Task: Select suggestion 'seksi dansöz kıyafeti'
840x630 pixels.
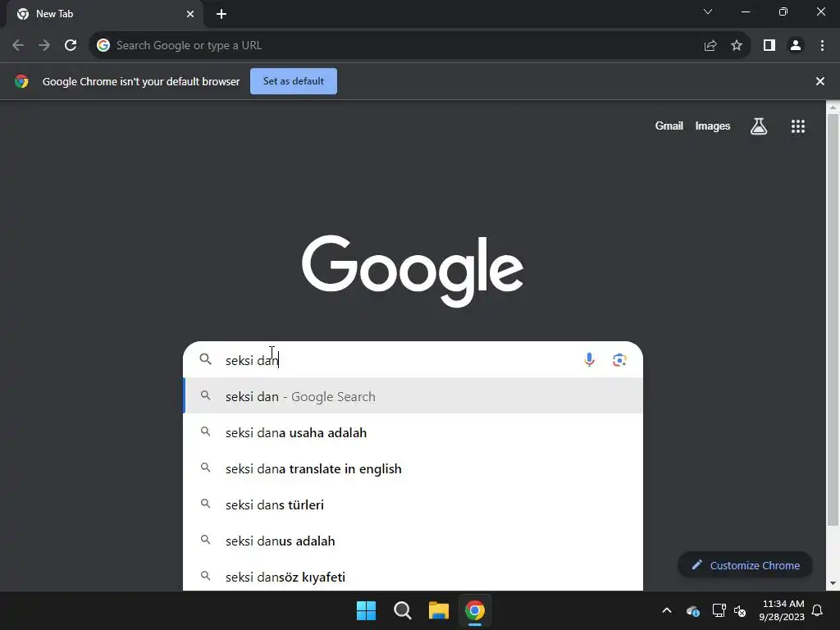Action: click(413, 577)
